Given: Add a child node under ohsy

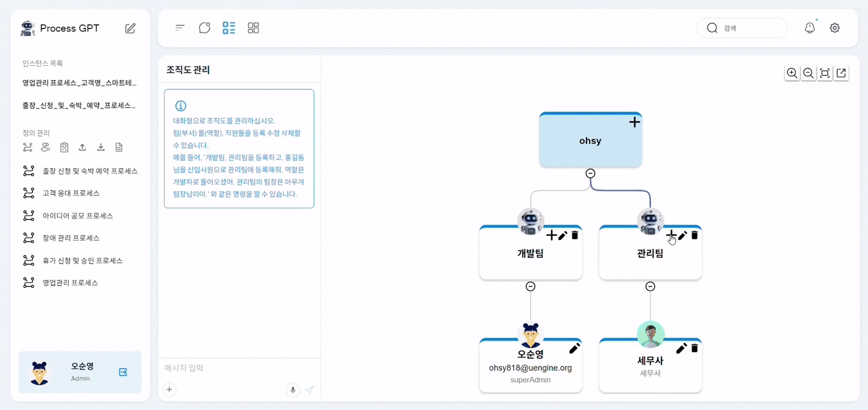Looking at the screenshot, I should (x=634, y=122).
